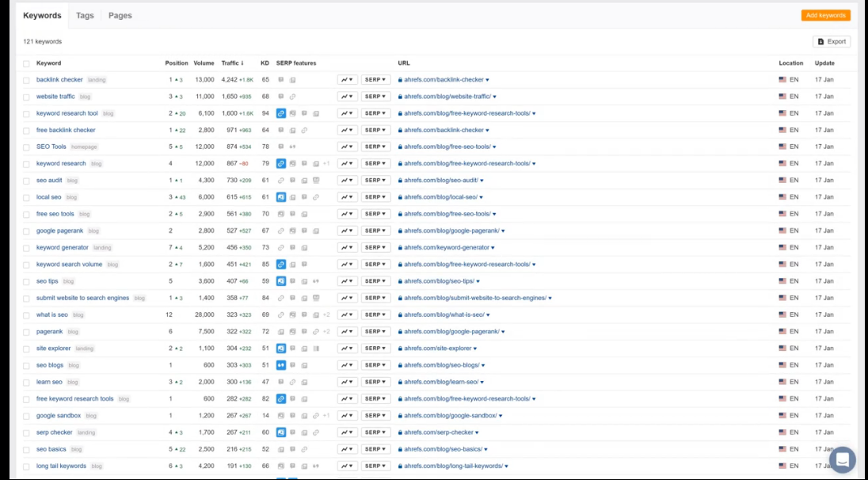Open SERP dropdown for backlink checker row
This screenshot has height=480, width=868.
(x=376, y=80)
